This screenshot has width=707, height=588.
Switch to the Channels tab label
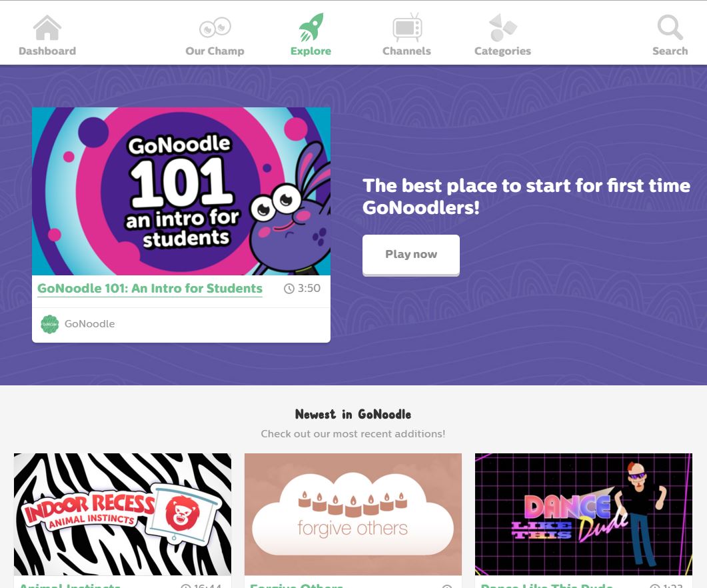click(406, 51)
